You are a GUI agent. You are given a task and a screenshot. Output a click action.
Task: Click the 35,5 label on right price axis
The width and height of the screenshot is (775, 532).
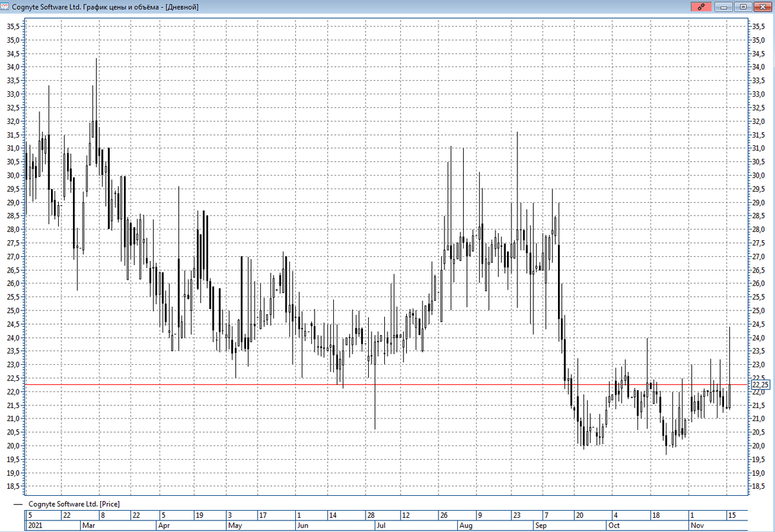click(760, 26)
